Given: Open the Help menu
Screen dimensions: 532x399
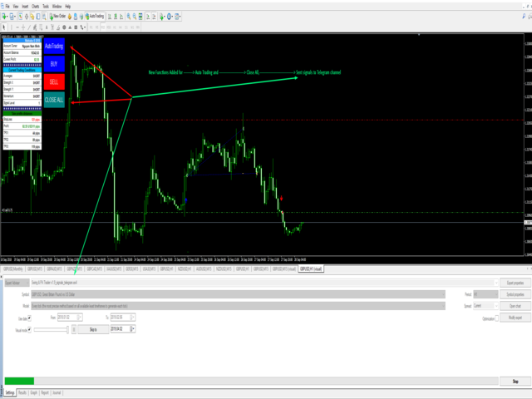Looking at the screenshot, I should (68, 7).
